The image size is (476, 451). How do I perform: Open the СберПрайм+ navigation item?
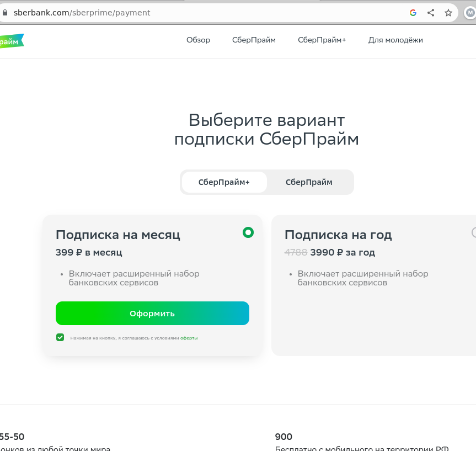click(x=322, y=40)
